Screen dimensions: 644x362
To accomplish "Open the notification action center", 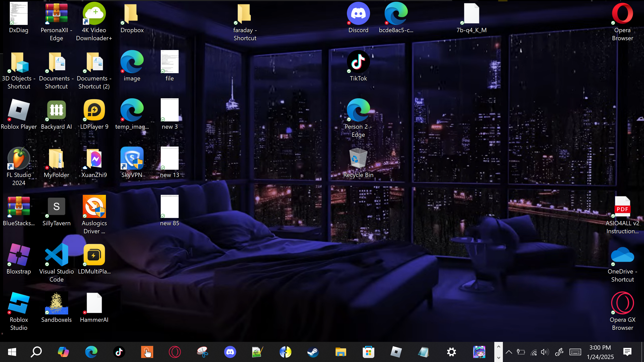I will [627, 352].
